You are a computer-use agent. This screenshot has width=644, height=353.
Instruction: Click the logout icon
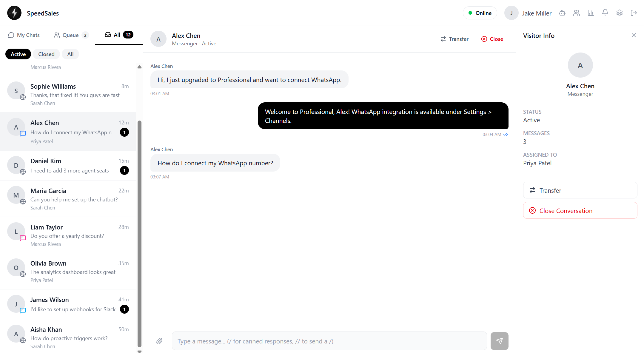click(634, 13)
